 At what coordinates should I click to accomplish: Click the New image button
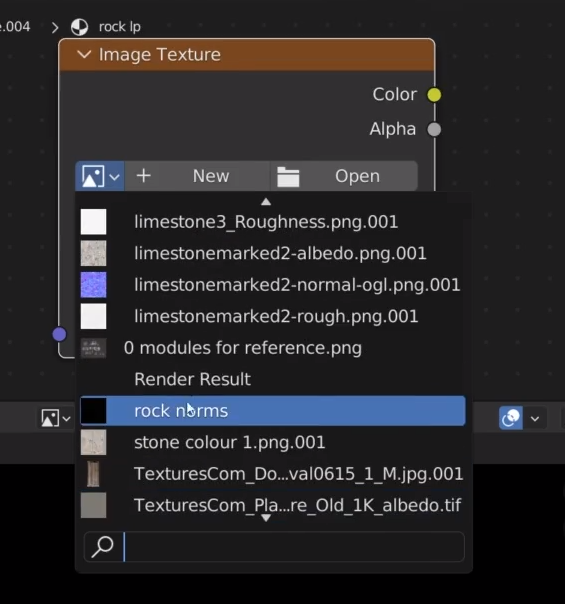point(197,176)
